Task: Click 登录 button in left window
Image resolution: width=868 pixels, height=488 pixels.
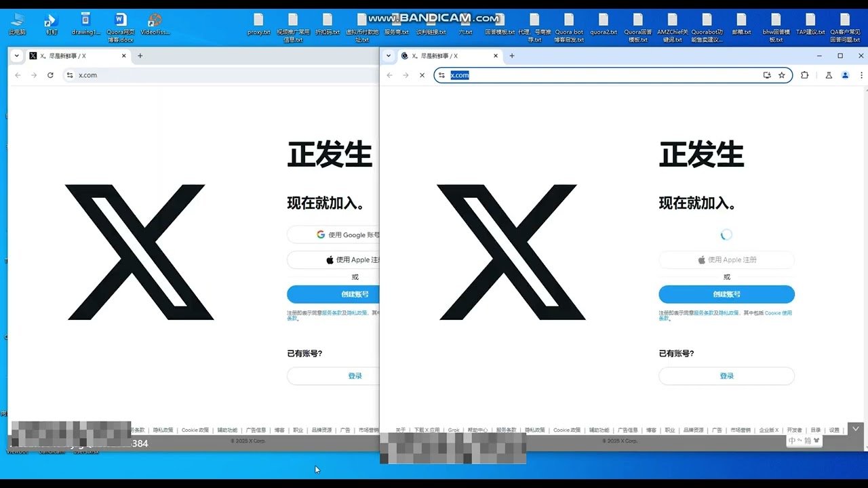Action: pos(333,375)
